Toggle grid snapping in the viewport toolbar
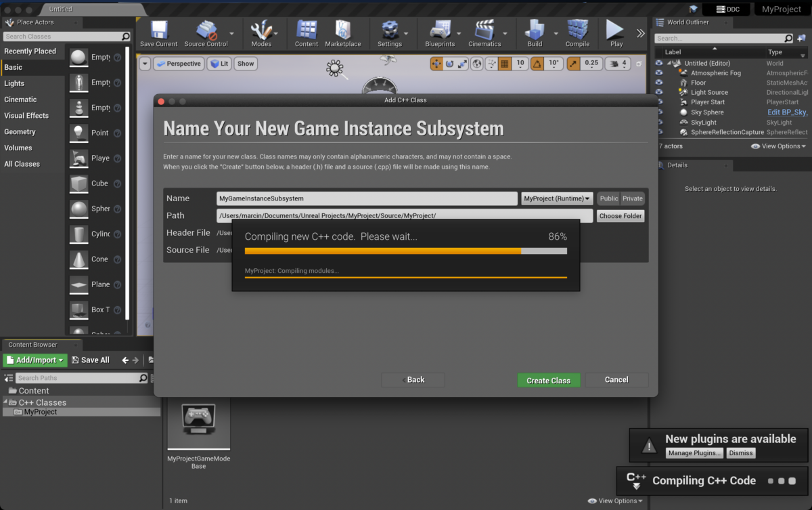The height and width of the screenshot is (510, 812). tap(504, 64)
